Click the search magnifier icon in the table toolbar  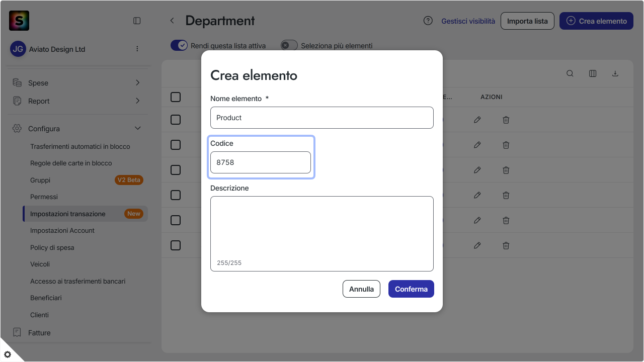(570, 73)
